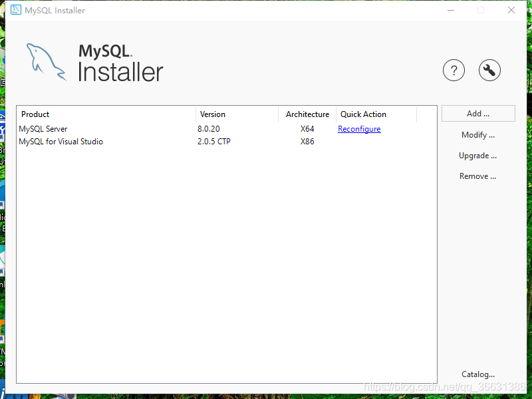
Task: Sort by the Product column header
Action: tap(106, 114)
